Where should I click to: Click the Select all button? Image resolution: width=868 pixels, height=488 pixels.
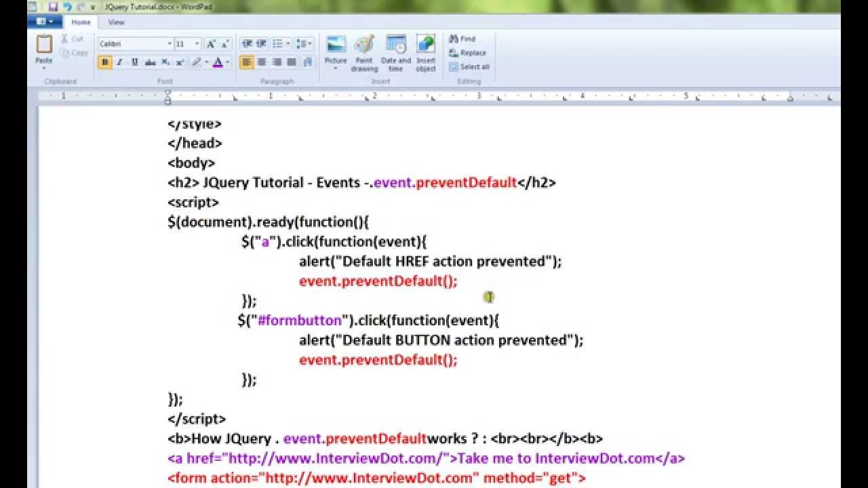[x=469, y=66]
